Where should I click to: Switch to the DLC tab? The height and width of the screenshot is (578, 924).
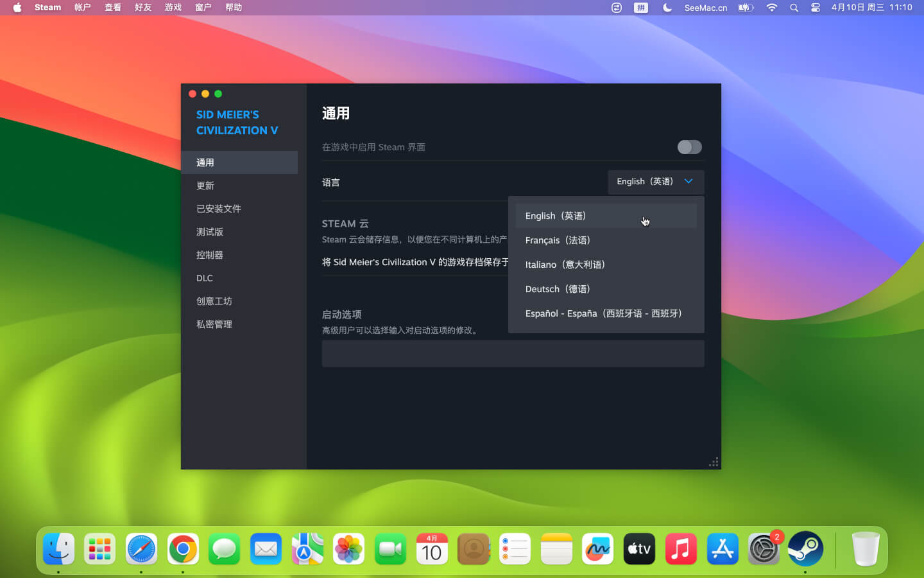(205, 278)
